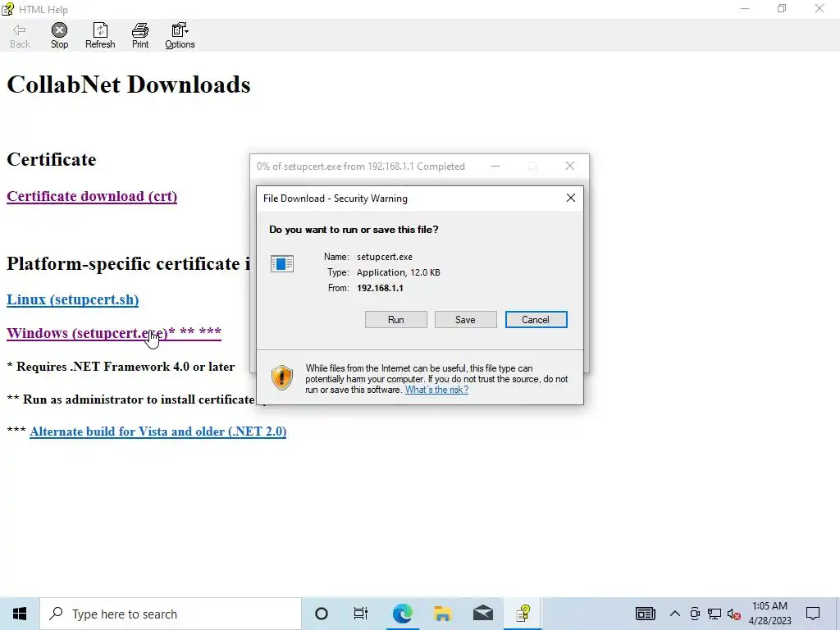Screen dimensions: 840x630
Task: Open network status tray icon
Action: coord(714,614)
